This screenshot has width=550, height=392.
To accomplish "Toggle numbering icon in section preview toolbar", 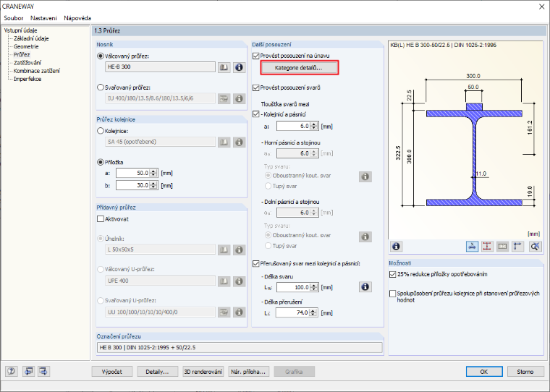I will click(x=502, y=247).
